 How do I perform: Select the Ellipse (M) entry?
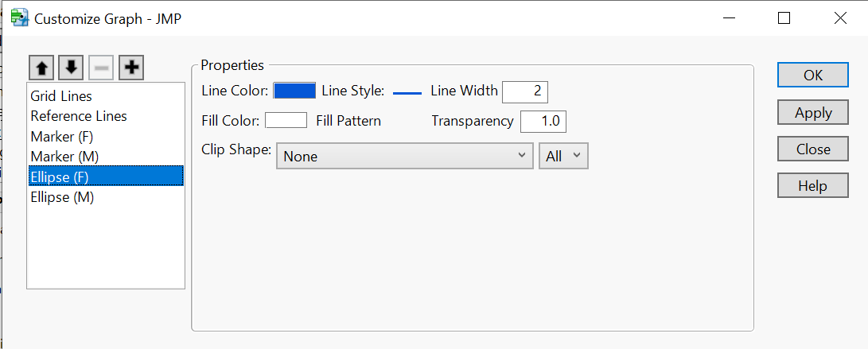pyautogui.click(x=62, y=197)
